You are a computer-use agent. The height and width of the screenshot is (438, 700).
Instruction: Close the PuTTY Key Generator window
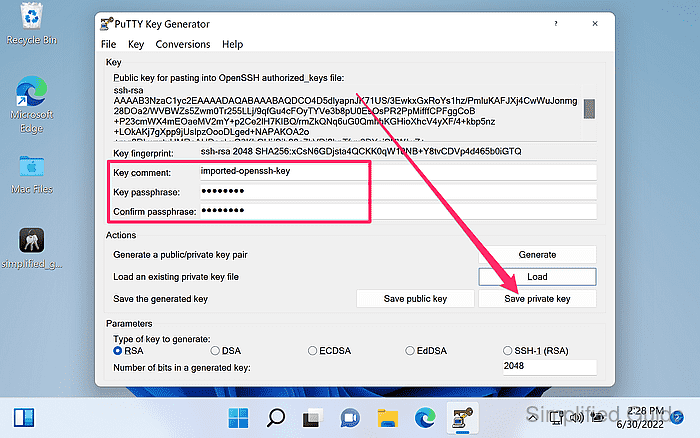pyautogui.click(x=595, y=24)
